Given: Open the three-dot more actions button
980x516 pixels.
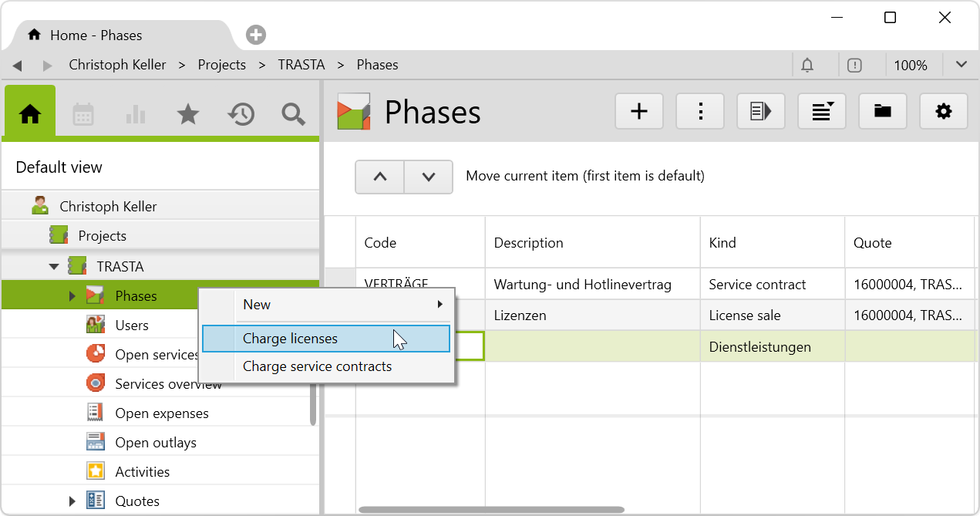Looking at the screenshot, I should coord(700,112).
